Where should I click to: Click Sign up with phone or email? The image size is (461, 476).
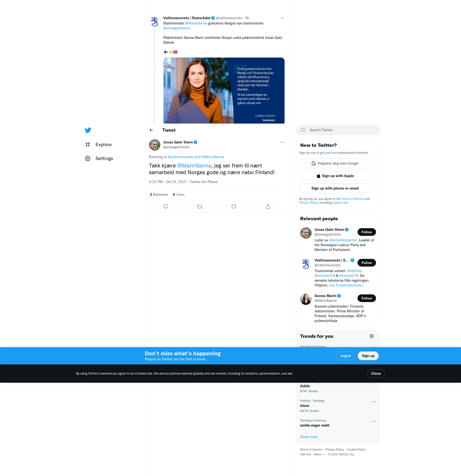tap(335, 188)
